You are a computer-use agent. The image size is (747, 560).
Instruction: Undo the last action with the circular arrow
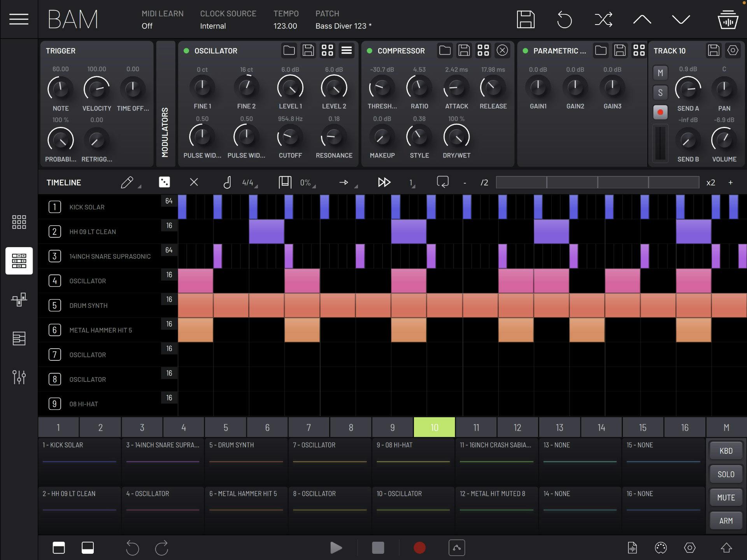tap(565, 19)
